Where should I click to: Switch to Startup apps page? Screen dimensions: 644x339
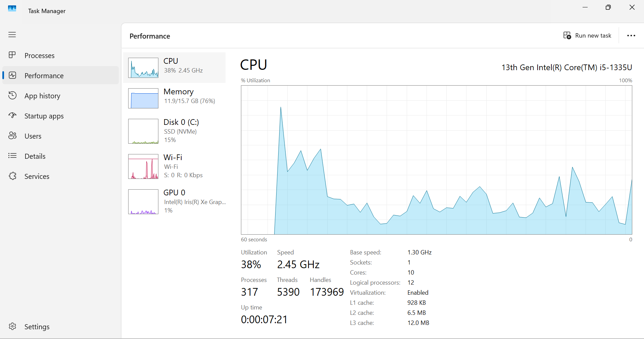(x=61, y=116)
